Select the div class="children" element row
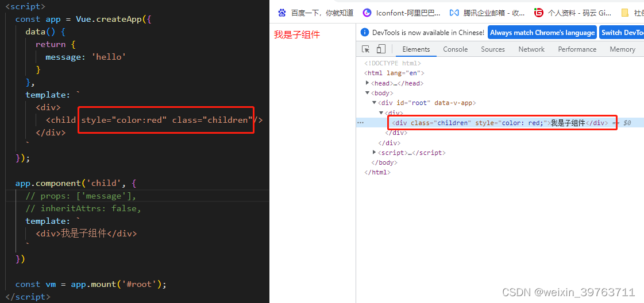Viewport: 644px width, 303px height. tap(500, 123)
